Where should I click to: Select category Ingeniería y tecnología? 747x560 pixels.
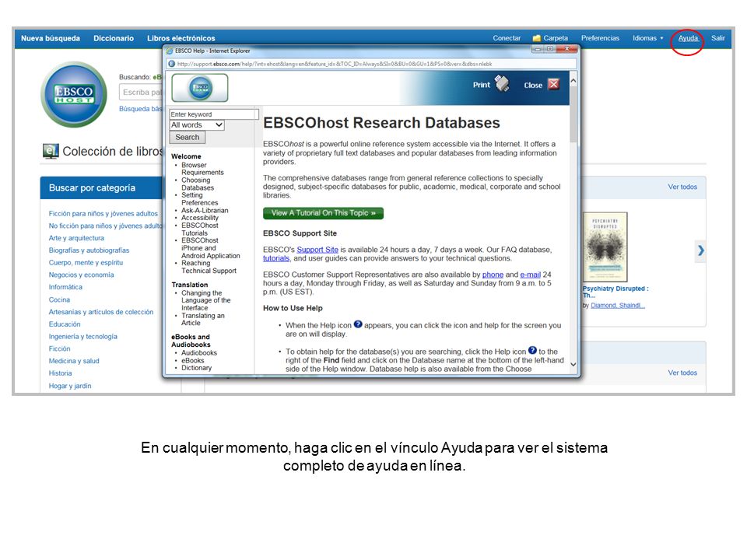(83, 337)
